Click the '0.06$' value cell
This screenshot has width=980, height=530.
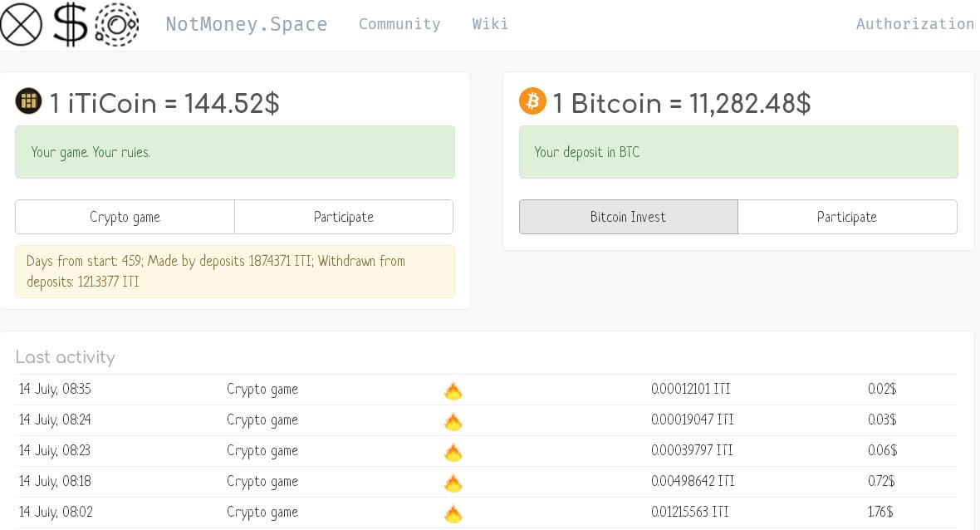click(x=883, y=450)
